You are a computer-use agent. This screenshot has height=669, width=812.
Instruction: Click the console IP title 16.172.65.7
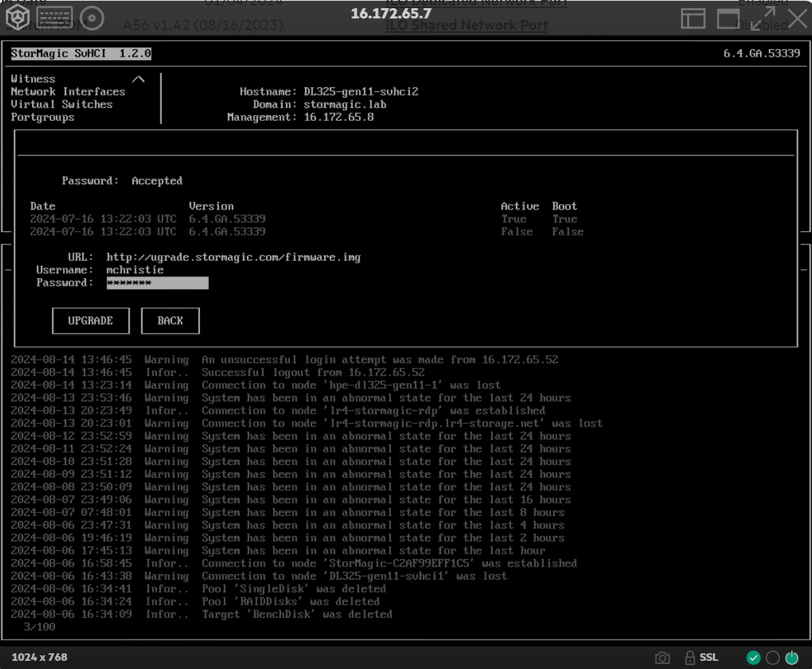391,14
